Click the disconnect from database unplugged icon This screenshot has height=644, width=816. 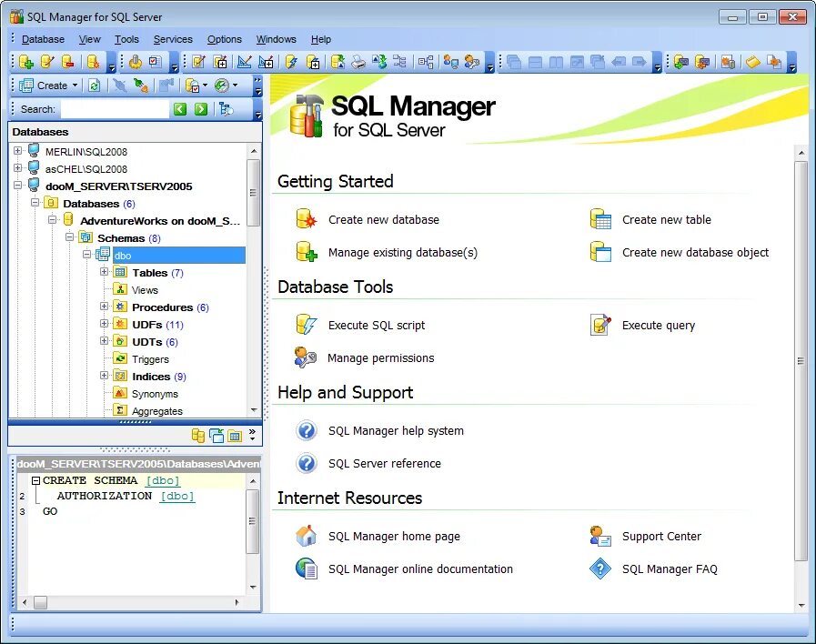(120, 86)
